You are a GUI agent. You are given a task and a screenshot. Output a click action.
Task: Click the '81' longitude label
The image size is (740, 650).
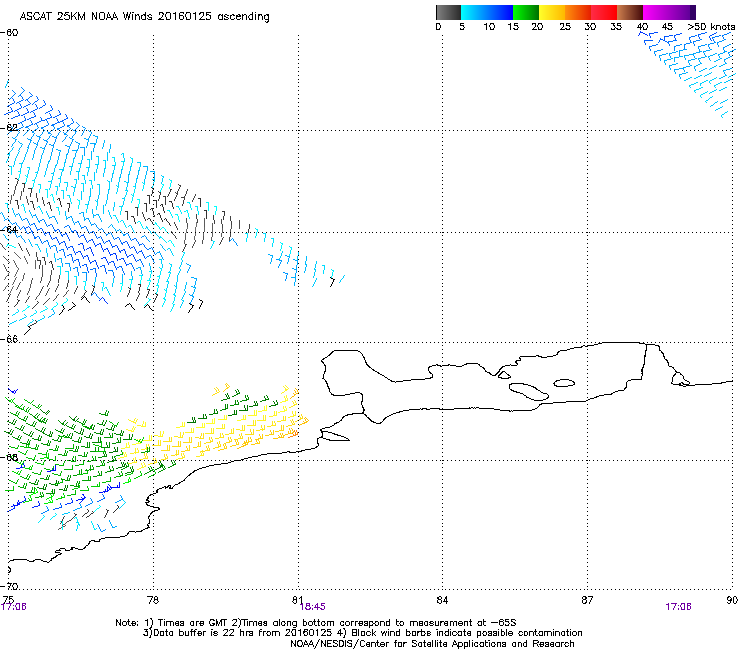pyautogui.click(x=297, y=600)
